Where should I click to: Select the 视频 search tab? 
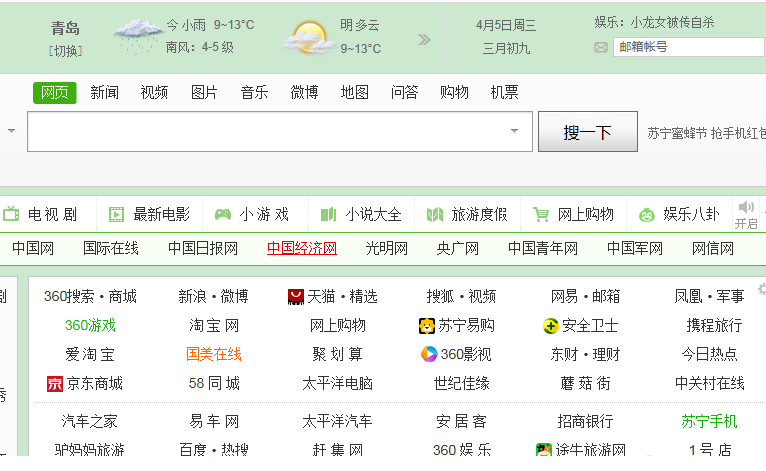tap(154, 92)
